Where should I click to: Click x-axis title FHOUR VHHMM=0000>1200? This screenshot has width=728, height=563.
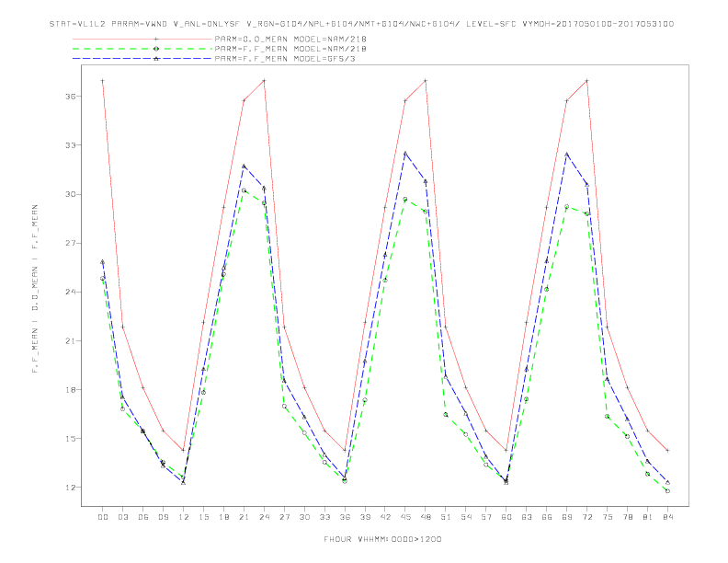pos(382,539)
